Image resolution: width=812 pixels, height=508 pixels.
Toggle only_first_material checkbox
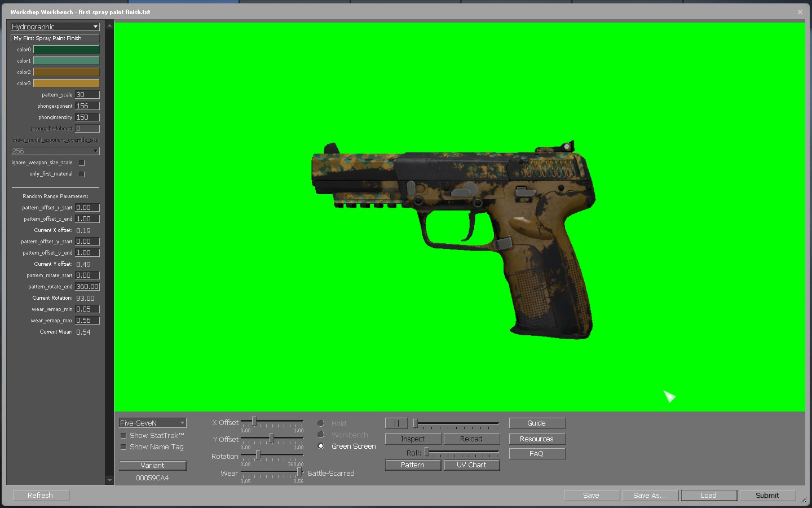coord(82,174)
